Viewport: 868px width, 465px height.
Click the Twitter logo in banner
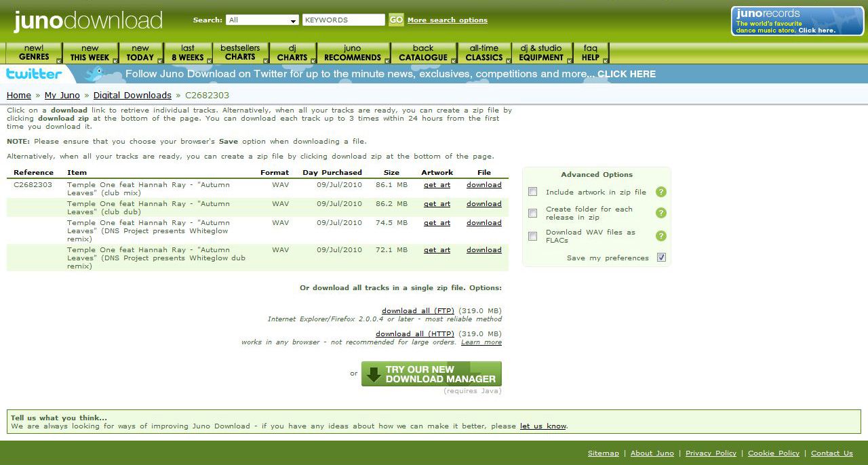click(x=34, y=74)
